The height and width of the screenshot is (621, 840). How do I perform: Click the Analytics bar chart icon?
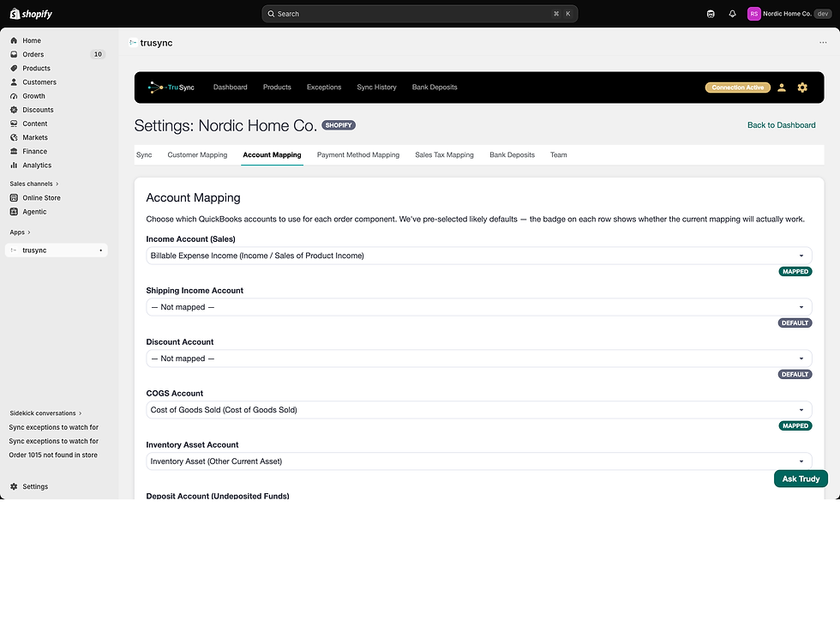[14, 166]
